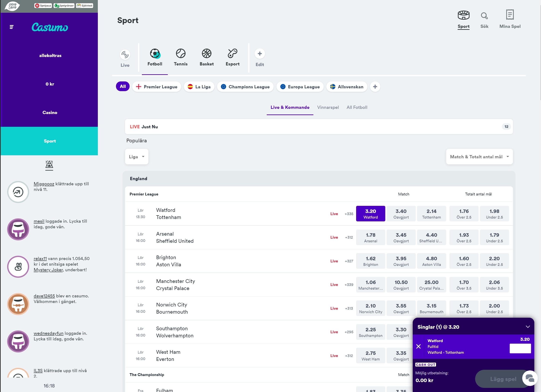Select the Tennis sport icon
The height and width of the screenshot is (392, 541).
pos(181,54)
